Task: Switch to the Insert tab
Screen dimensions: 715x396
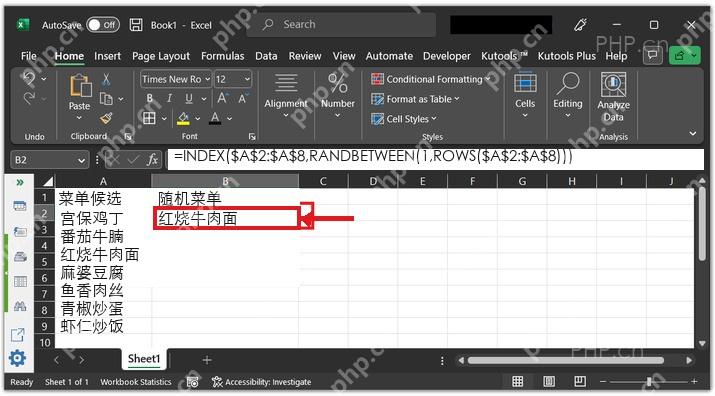Action: click(108, 56)
